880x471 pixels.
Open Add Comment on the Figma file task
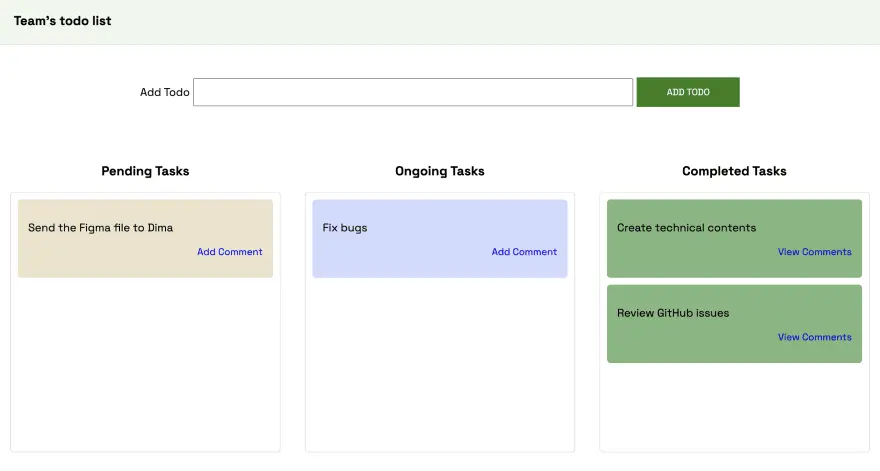(x=230, y=252)
